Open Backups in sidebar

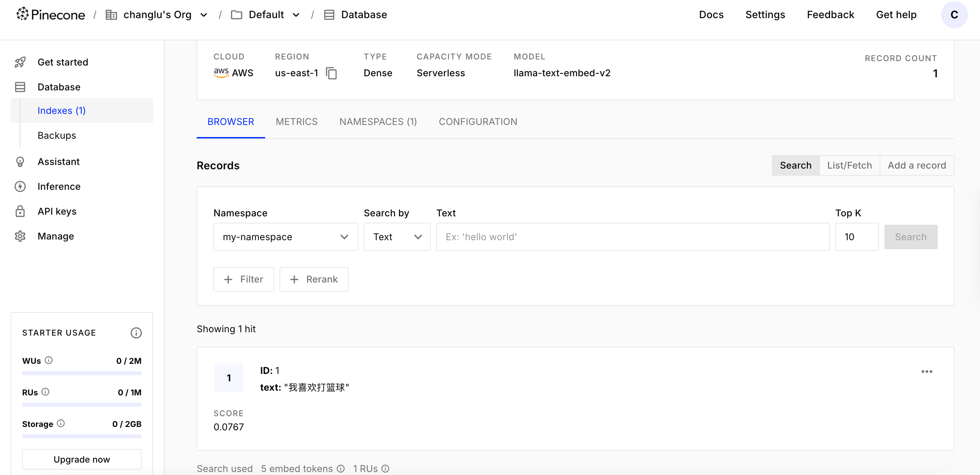coord(57,135)
